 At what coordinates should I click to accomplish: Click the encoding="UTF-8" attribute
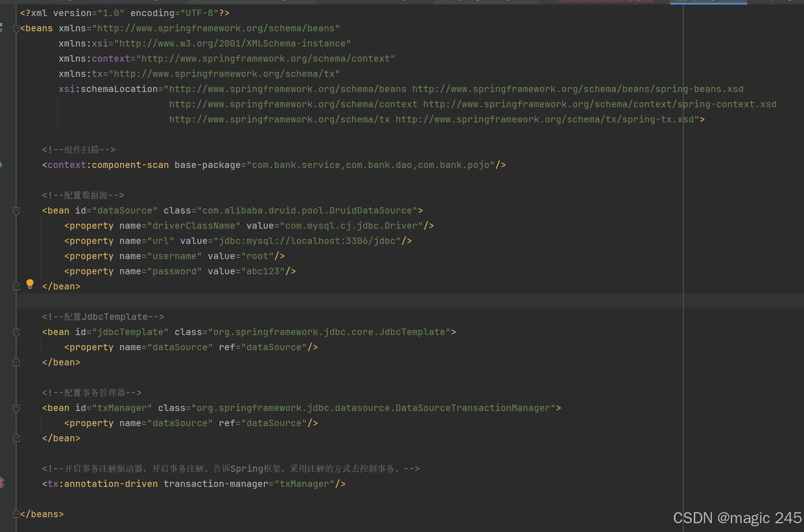[175, 13]
